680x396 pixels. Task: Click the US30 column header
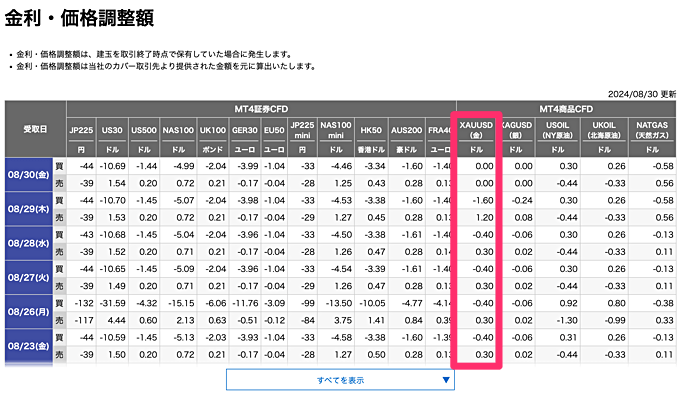point(112,130)
